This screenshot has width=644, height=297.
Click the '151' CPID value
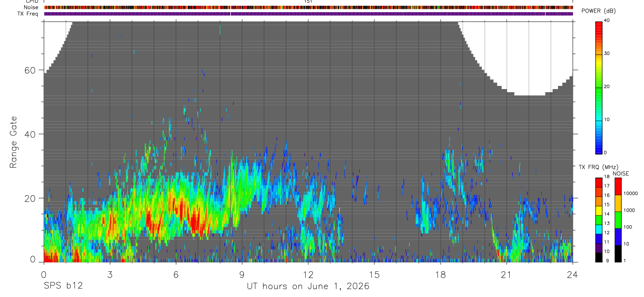point(308,2)
